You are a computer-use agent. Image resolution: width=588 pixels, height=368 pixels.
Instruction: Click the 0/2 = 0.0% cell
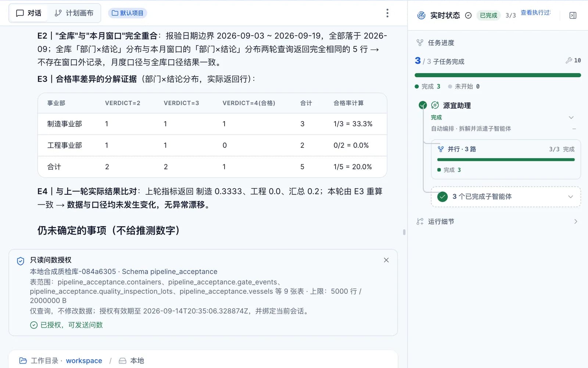pos(351,145)
